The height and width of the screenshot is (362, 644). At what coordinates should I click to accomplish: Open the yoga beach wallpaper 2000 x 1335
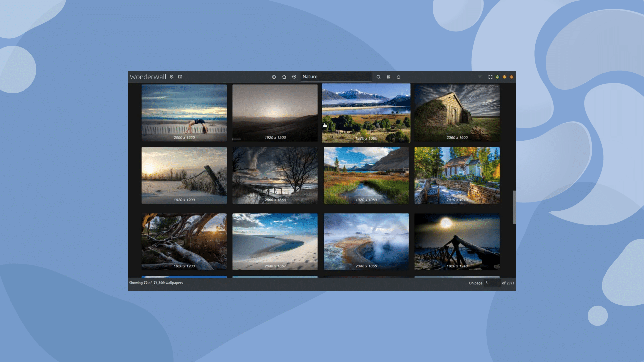(x=184, y=113)
